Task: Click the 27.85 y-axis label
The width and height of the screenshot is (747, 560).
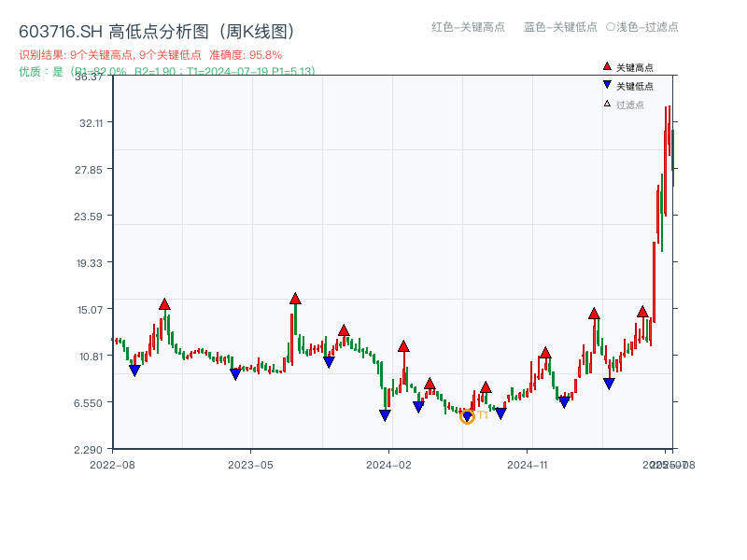Action: [x=89, y=170]
